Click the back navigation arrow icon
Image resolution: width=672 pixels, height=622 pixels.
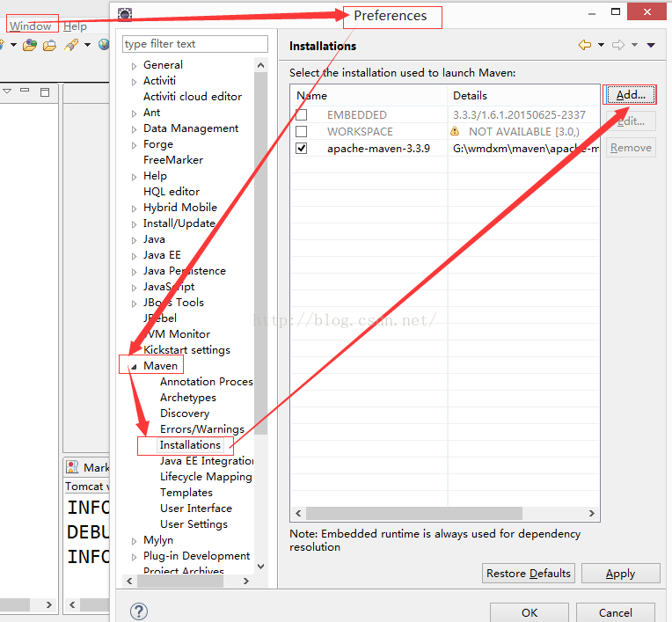click(585, 45)
